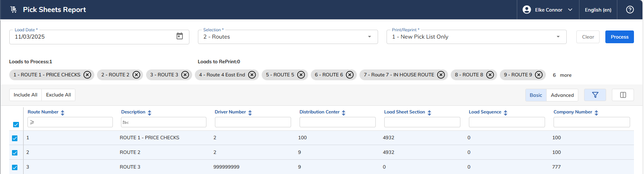Viewport: 644px width, 174px height.
Task: Expand the Selection dropdown showing Routes
Action: pos(288,37)
